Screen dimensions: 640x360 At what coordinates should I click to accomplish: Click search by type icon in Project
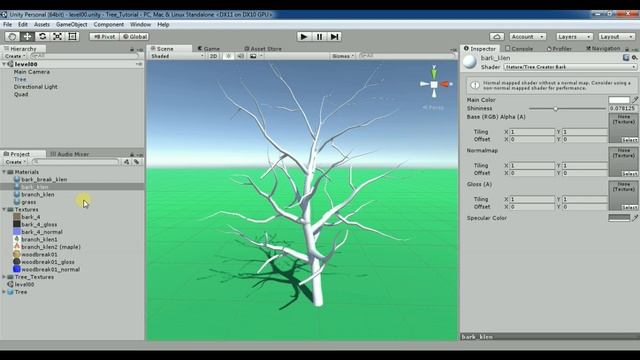pos(127,162)
